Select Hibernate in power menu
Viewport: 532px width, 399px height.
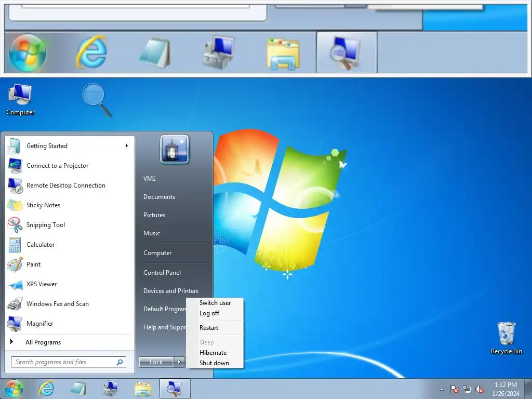tap(215, 353)
